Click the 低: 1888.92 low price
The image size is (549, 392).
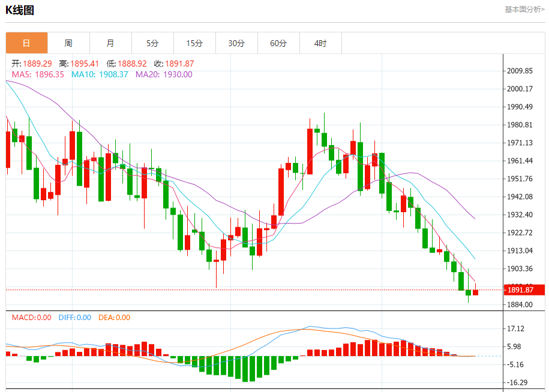pyautogui.click(x=127, y=64)
